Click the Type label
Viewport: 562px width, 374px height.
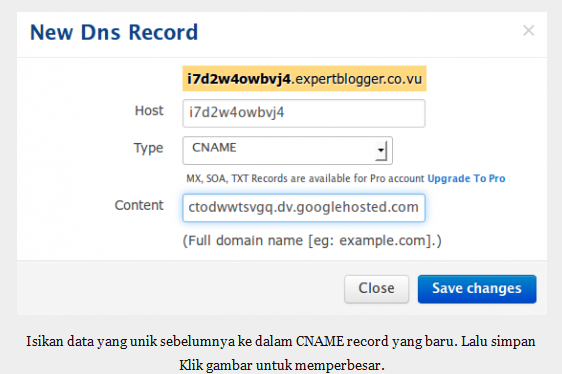pos(148,148)
